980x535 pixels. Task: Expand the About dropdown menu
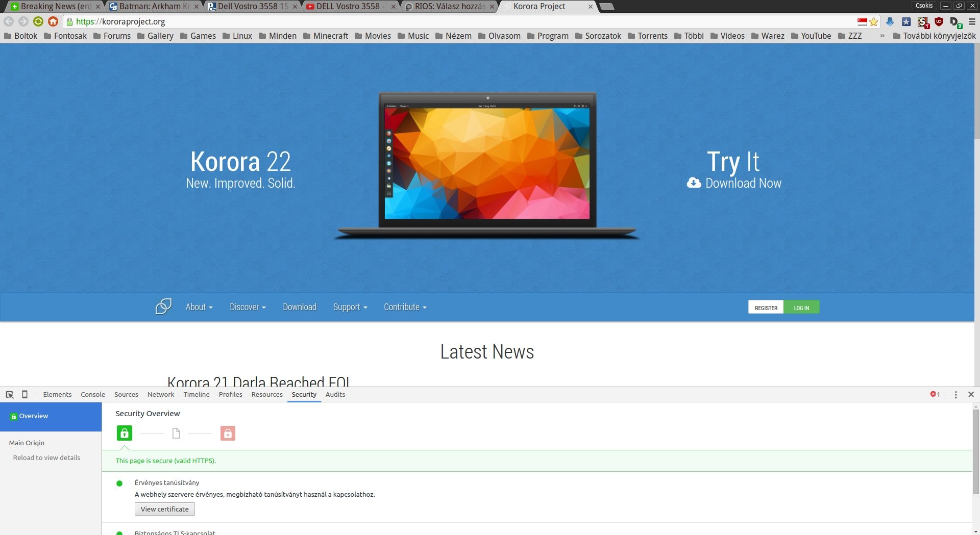coord(199,307)
